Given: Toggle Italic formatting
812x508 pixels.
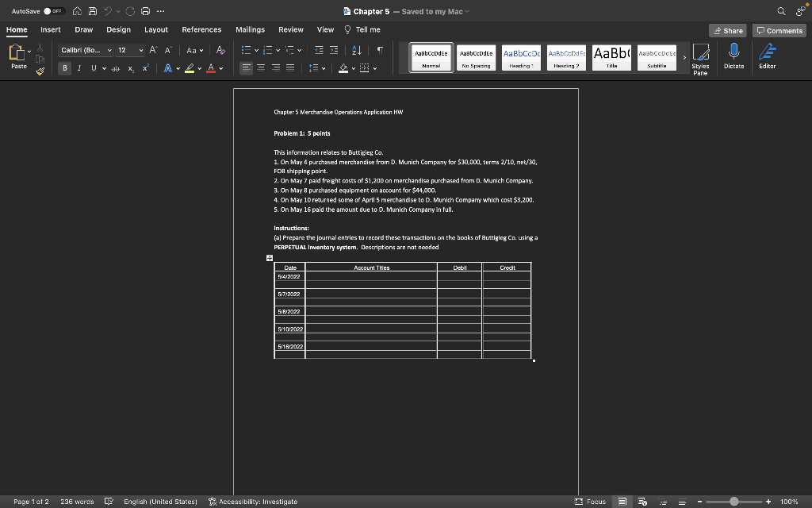Looking at the screenshot, I should [79, 68].
